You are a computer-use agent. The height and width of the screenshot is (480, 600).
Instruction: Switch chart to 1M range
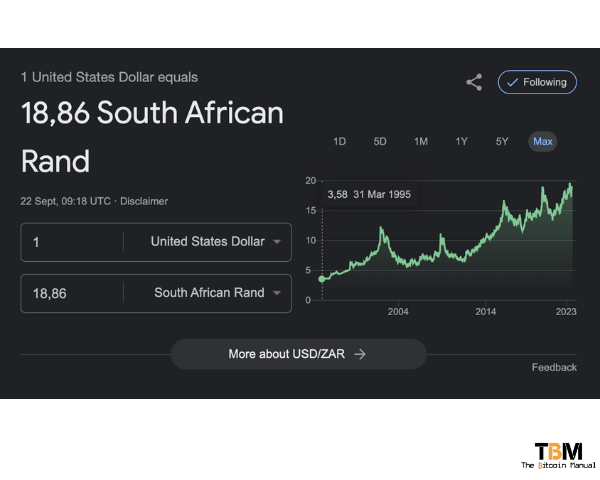421,142
